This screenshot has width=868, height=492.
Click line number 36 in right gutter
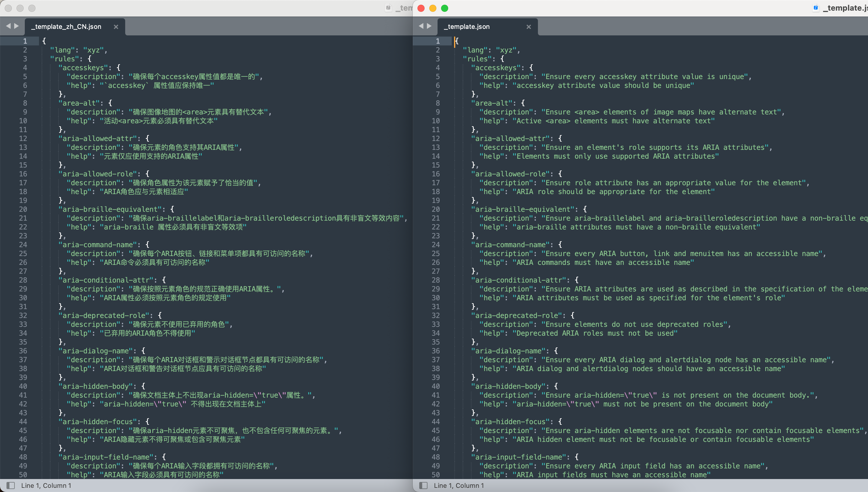coord(435,351)
